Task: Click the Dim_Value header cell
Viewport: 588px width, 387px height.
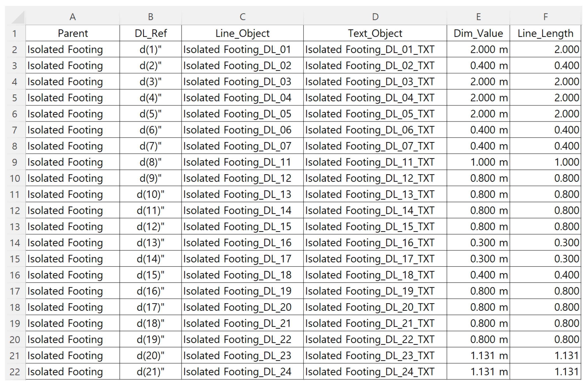Action: click(x=478, y=33)
